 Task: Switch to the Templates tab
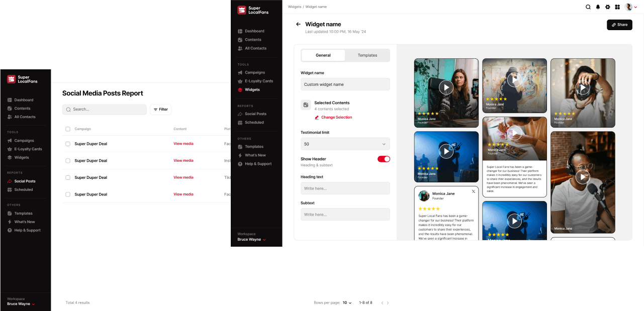pyautogui.click(x=367, y=55)
